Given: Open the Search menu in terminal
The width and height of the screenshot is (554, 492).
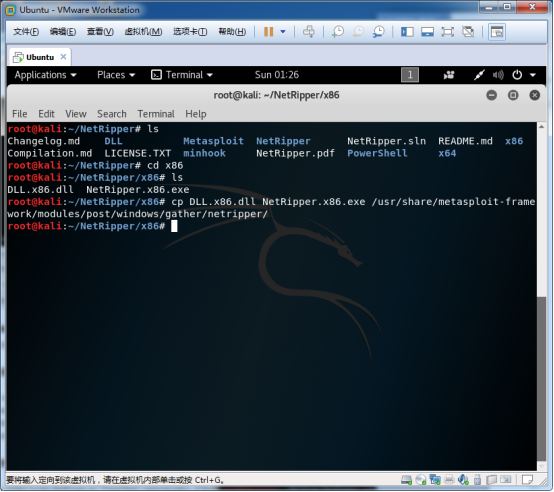Looking at the screenshot, I should (112, 114).
